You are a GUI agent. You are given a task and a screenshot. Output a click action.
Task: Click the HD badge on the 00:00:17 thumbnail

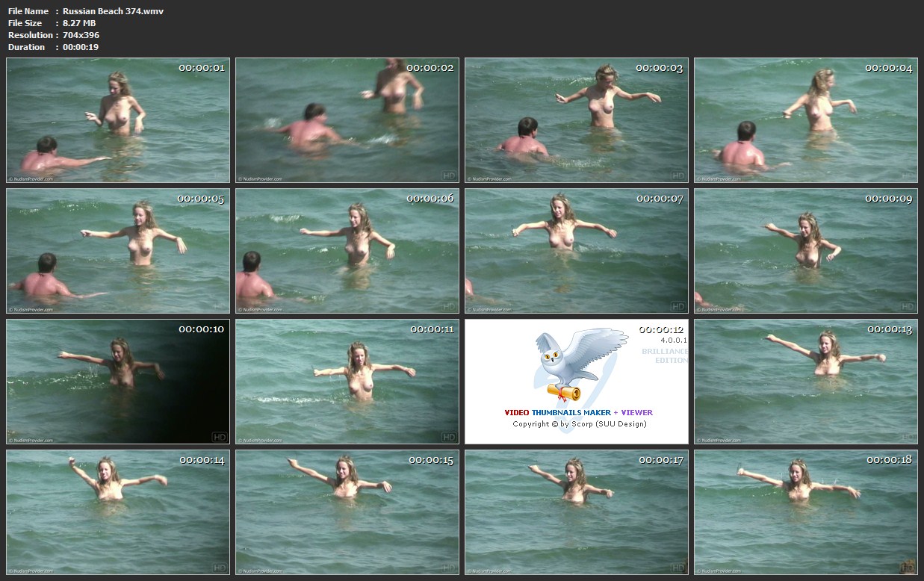click(x=678, y=568)
